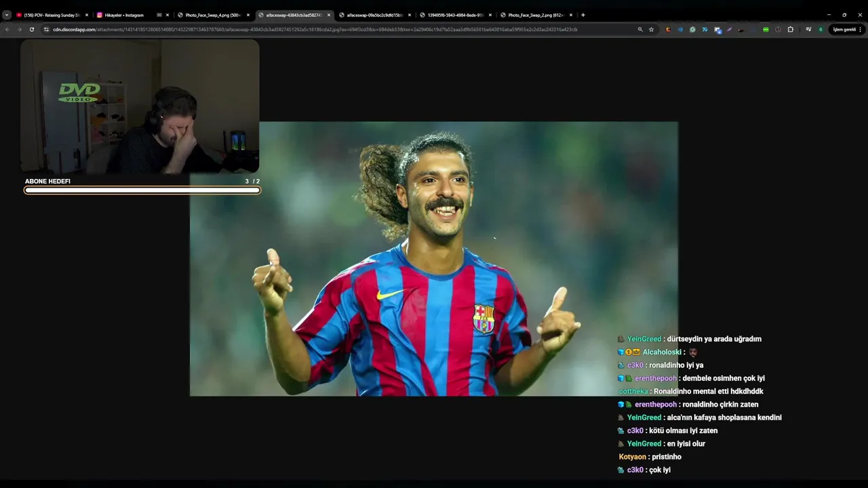The width and height of the screenshot is (868, 488).
Task: Click the Alcaholoski username in chat
Action: point(663,352)
